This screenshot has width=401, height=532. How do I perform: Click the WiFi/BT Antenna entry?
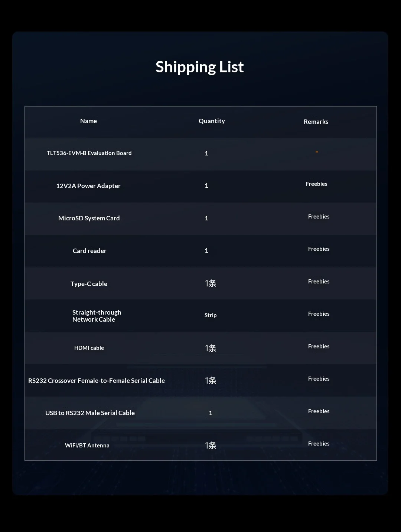click(87, 446)
